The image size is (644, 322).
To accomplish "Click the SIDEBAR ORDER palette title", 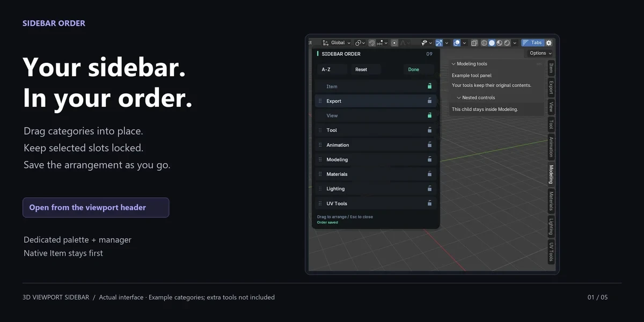I will click(341, 54).
